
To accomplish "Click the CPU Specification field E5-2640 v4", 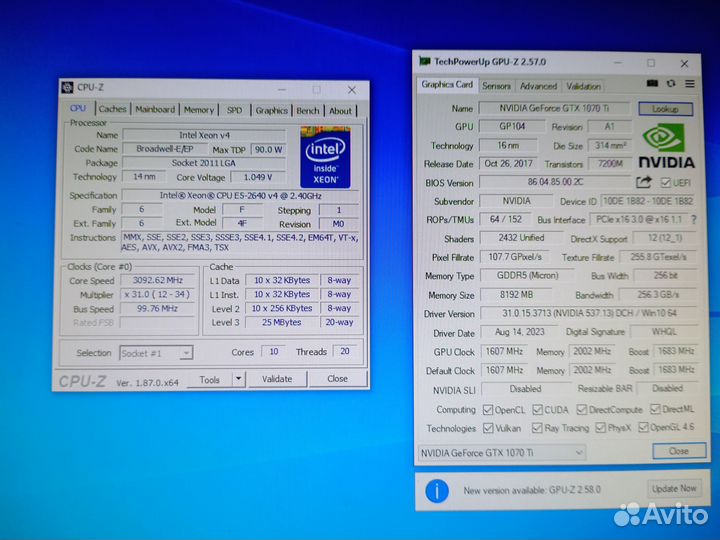I will point(240,196).
